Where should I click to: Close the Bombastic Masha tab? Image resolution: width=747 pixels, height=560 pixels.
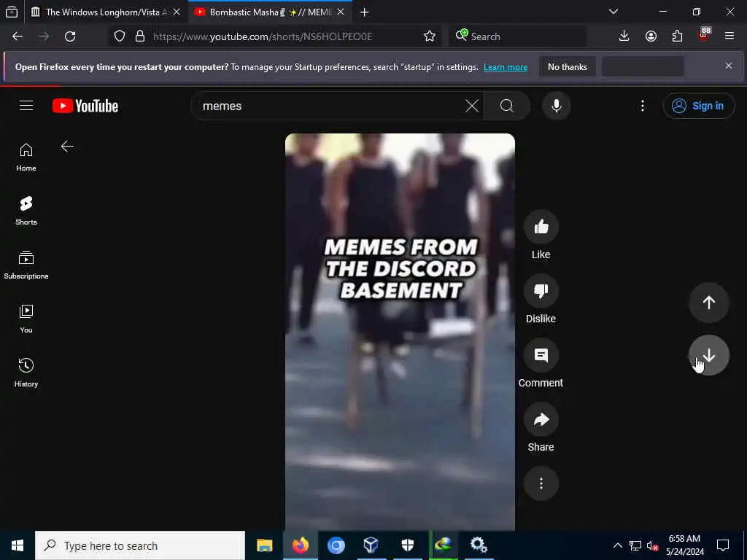[x=341, y=12]
